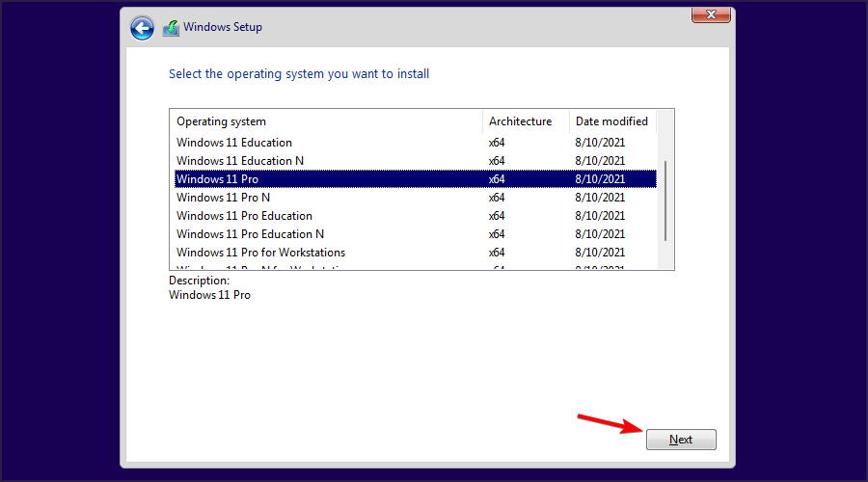Pick Windows 11 Pro N edition
Image resolution: width=868 pixels, height=482 pixels.
coord(223,198)
